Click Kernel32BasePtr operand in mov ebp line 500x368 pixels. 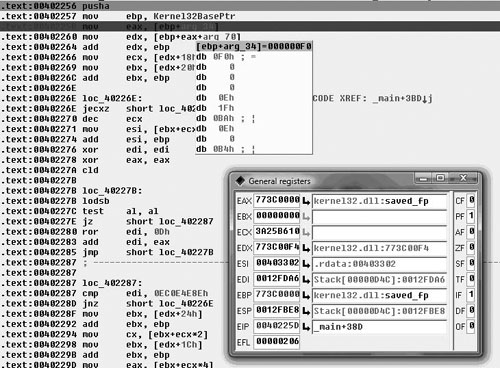click(x=194, y=16)
